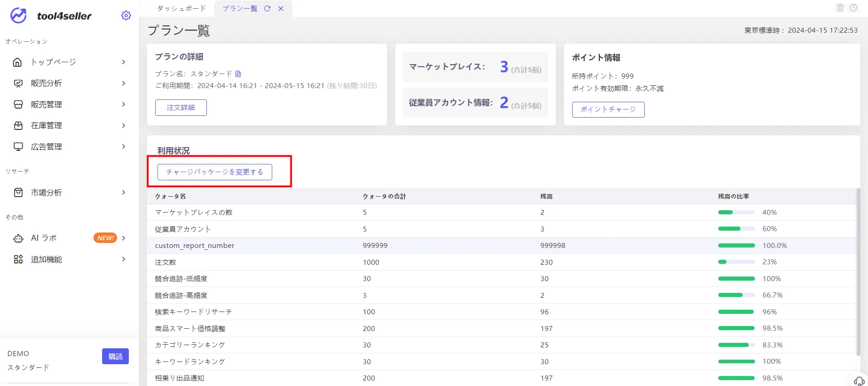Open the support headset icon
Screen dimensions: 868x386
pos(859,381)
